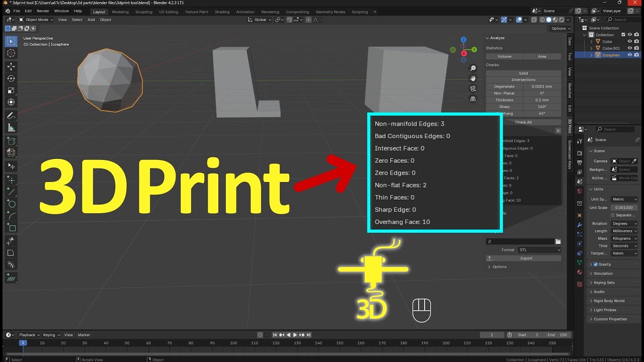Screen dimensions: 644x362
Task: Choose the Measure tool
Action: point(11,128)
